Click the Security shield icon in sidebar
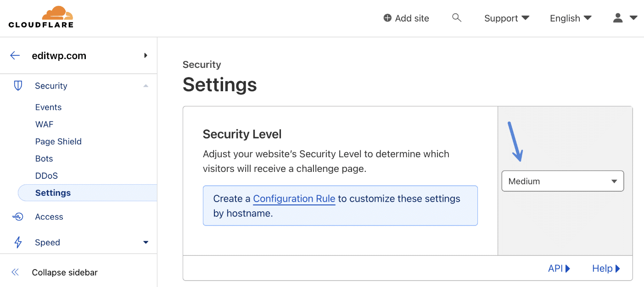644x287 pixels. click(x=17, y=85)
